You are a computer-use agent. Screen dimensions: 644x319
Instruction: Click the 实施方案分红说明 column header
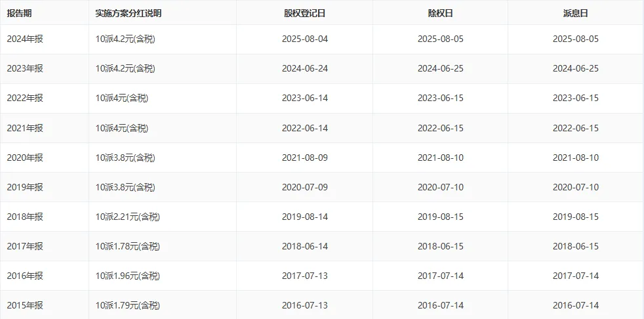click(x=129, y=13)
